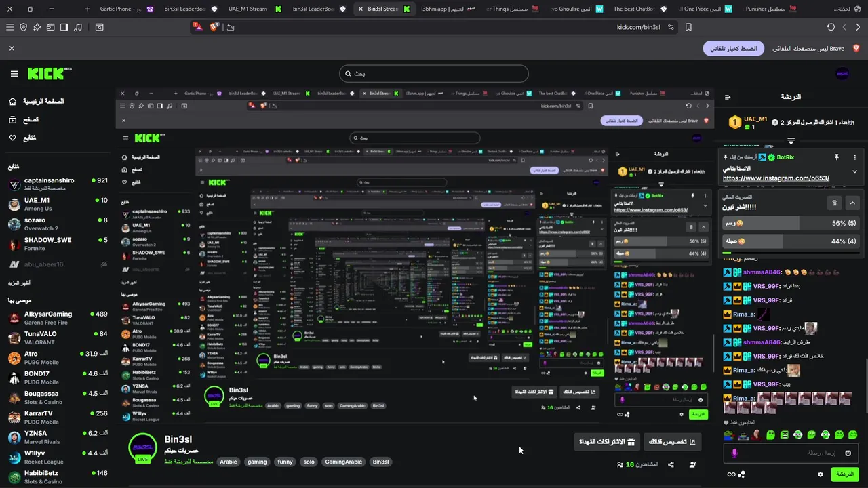The height and width of the screenshot is (488, 868).
Task: Vote for the 44% poll option
Action: click(791, 241)
